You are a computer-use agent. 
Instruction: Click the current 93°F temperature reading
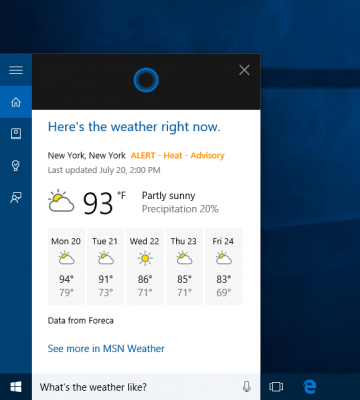coord(104,202)
